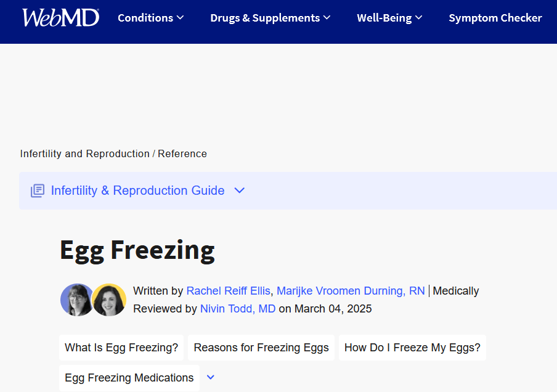Expand the Infertility & Reproduction Guide chevron
The height and width of the screenshot is (392, 557).
tap(240, 190)
